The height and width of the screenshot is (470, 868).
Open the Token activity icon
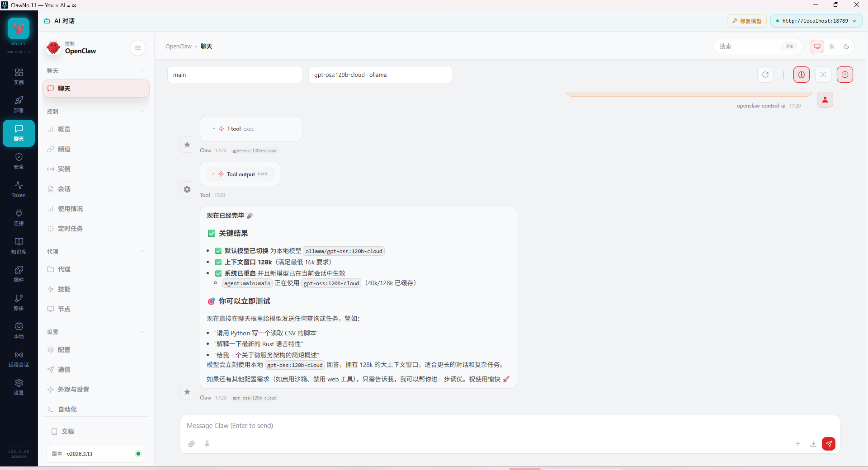pos(19,189)
